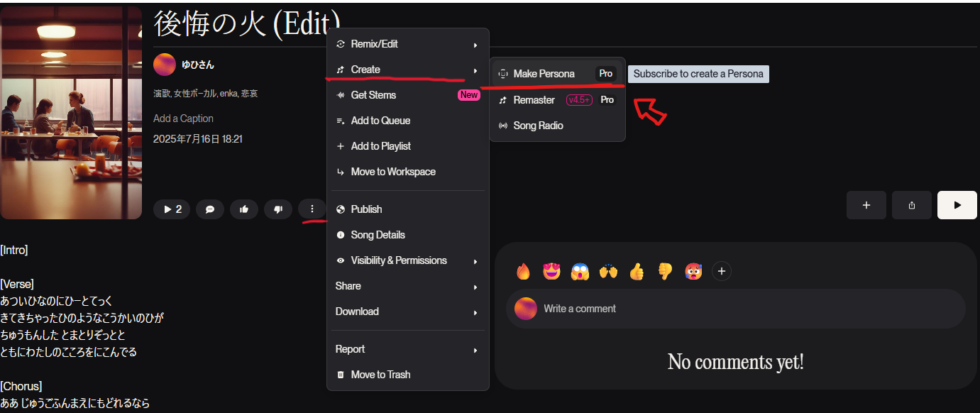Open the Report submenu

(408, 349)
